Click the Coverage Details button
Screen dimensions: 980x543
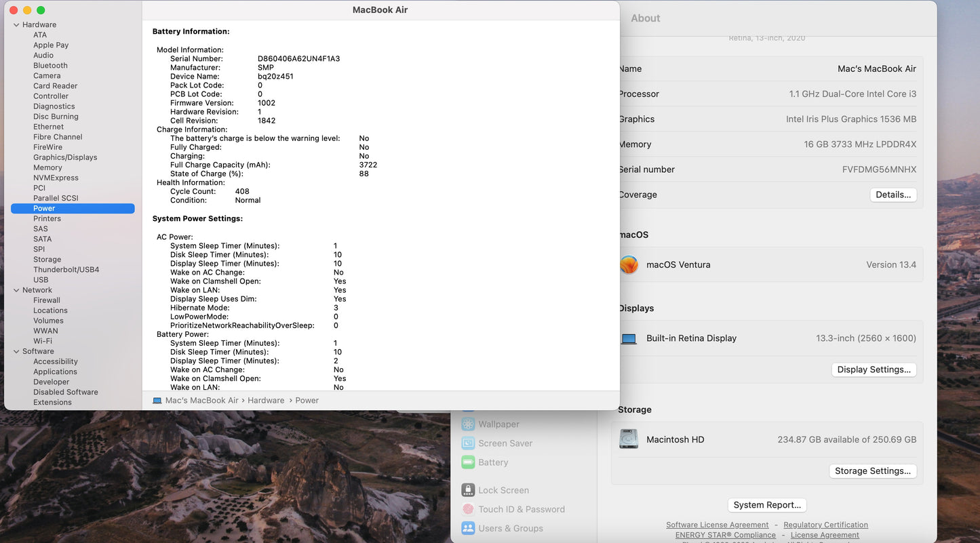tap(893, 195)
